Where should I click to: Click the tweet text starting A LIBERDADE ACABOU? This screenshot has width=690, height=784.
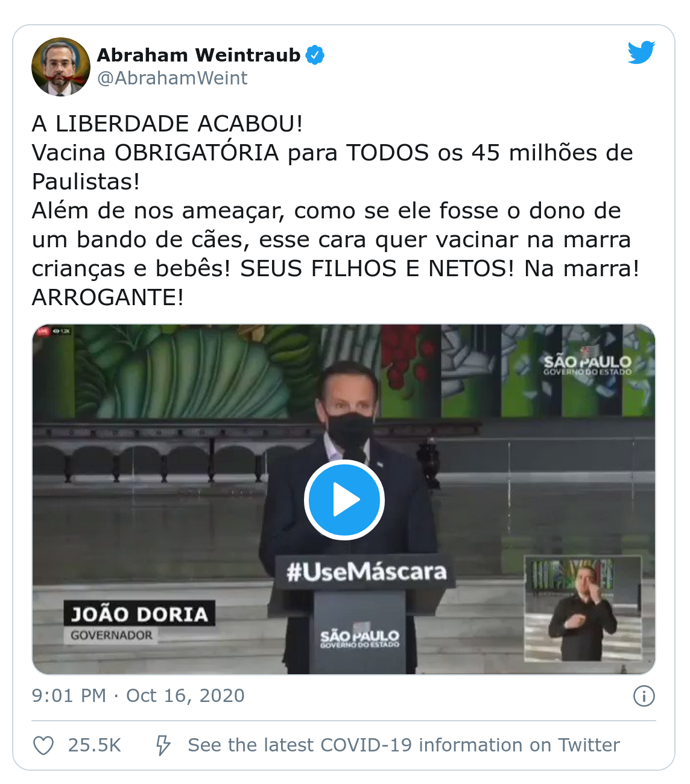pyautogui.click(x=335, y=210)
